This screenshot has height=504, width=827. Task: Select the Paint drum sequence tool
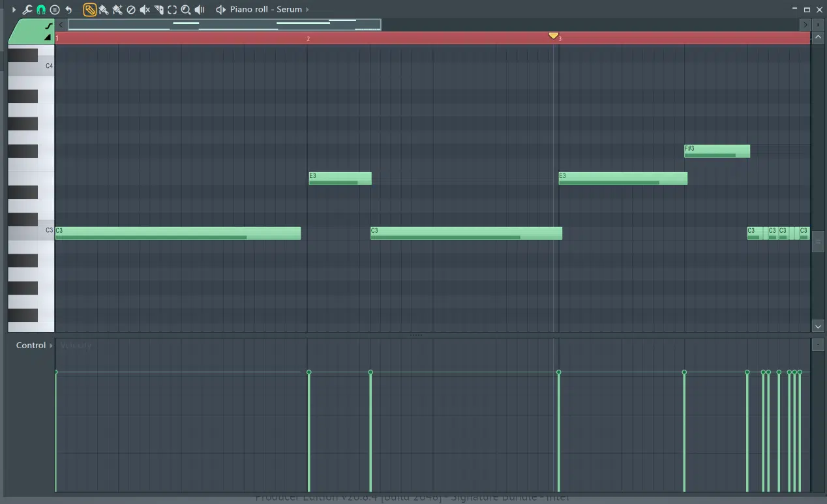click(117, 10)
